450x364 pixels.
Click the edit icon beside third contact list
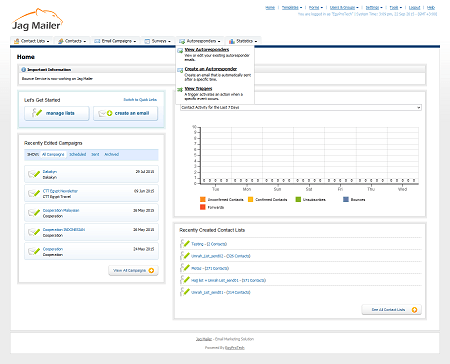coord(185,268)
